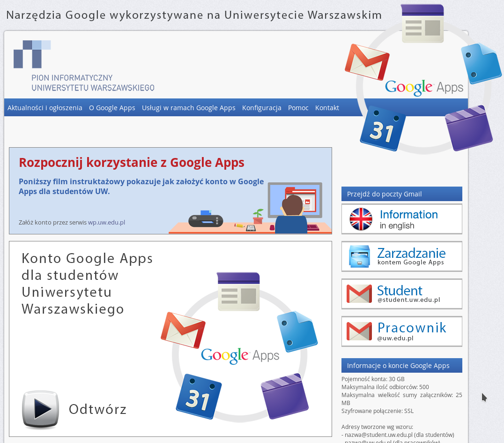Click the purple clapper icon in video preview
This screenshot has height=443, width=504.
[285, 396]
